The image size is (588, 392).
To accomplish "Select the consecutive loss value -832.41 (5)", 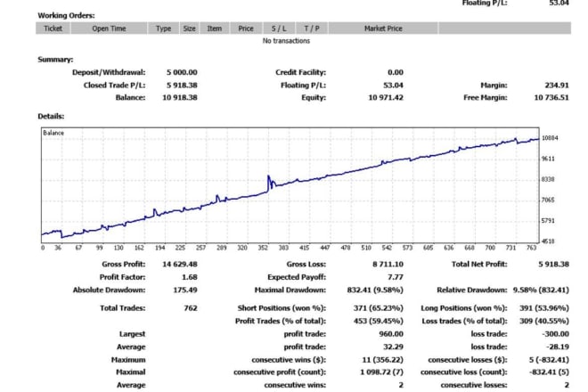I will pyautogui.click(x=549, y=372).
